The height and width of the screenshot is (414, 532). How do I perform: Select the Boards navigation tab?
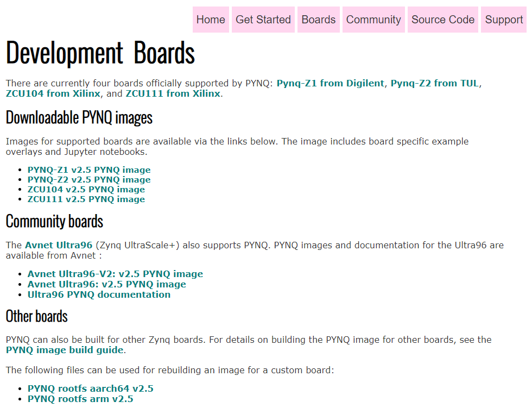click(x=318, y=20)
